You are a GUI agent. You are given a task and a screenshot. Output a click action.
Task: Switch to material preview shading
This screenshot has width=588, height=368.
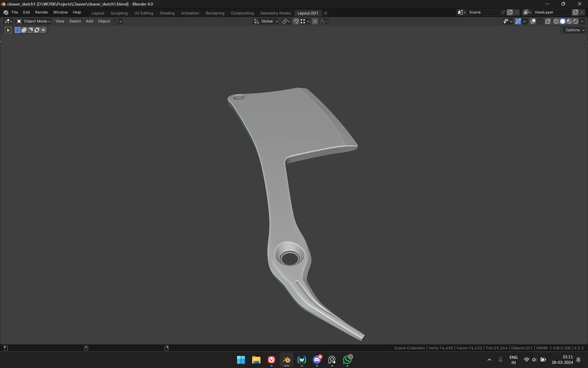569,21
